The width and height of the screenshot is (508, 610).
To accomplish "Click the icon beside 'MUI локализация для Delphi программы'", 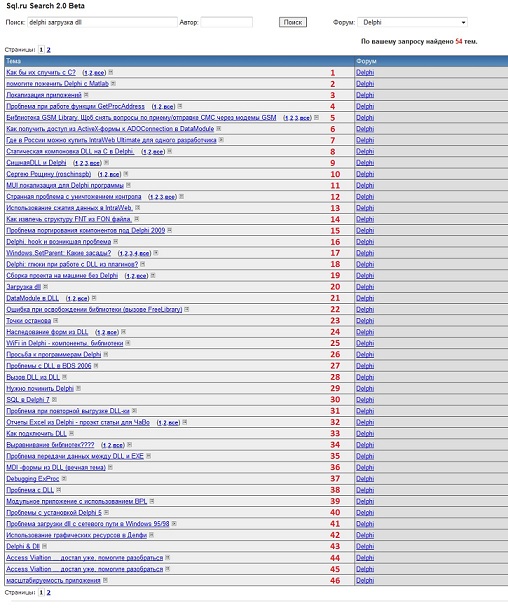I will pyautogui.click(x=129, y=186).
